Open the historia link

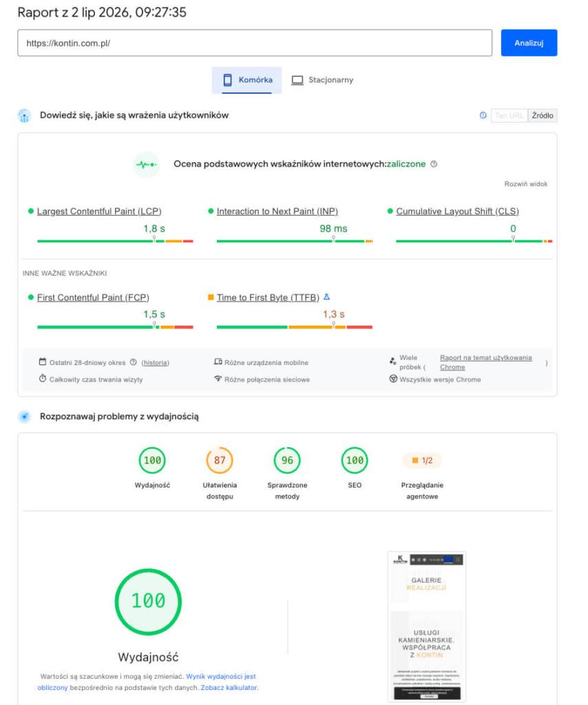click(x=155, y=362)
